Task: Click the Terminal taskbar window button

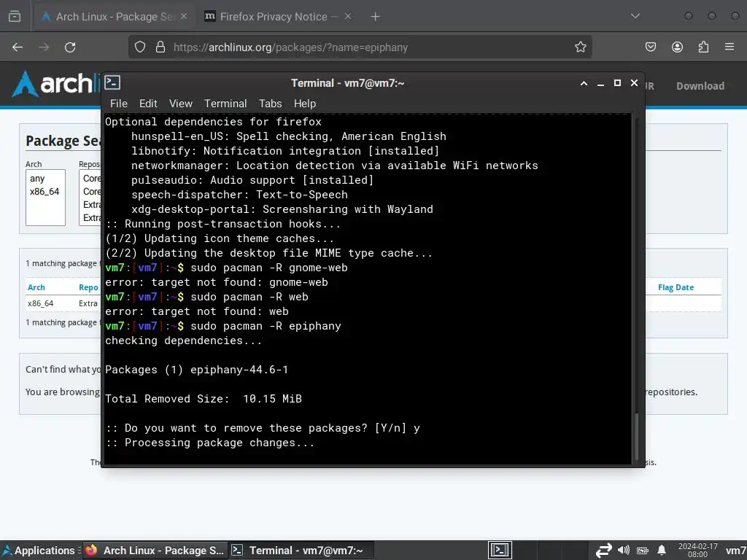Action: [x=301, y=551]
